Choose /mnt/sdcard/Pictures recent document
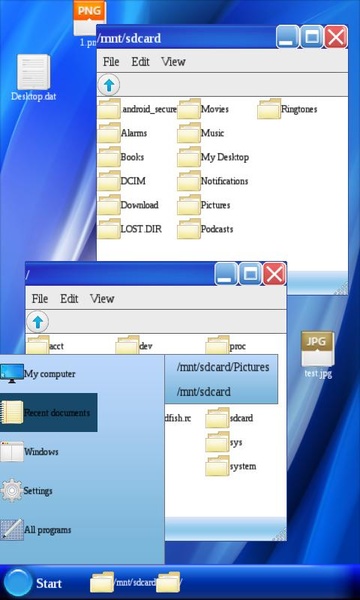This screenshot has width=360, height=600. [x=222, y=367]
